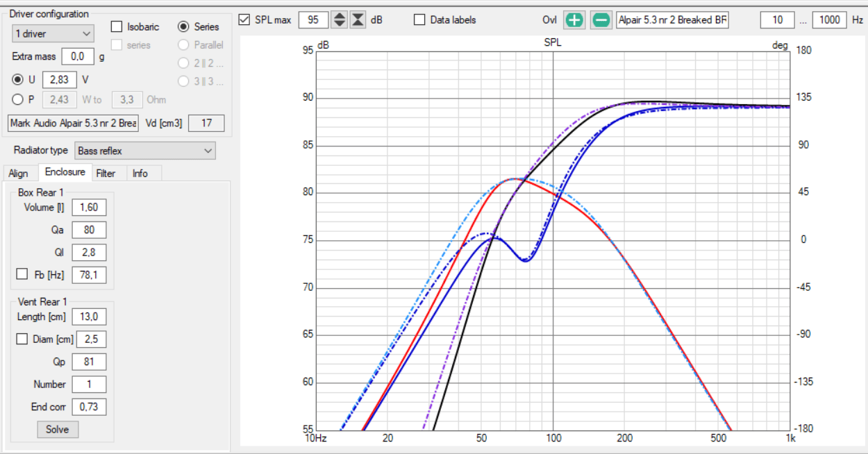
Task: Remove overlay with teal minus icon
Action: tap(601, 20)
